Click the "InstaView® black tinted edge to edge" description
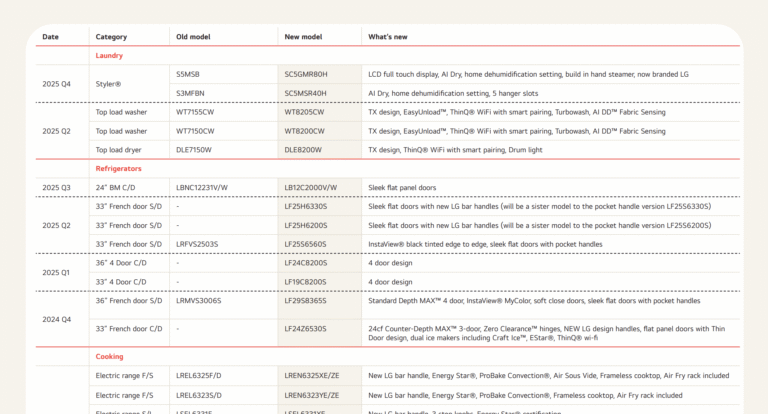Viewport: 768px width, 414px height. tap(485, 244)
